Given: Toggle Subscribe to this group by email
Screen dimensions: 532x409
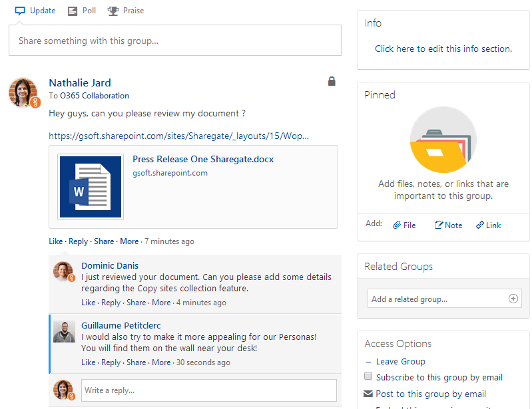Looking at the screenshot, I should [368, 376].
